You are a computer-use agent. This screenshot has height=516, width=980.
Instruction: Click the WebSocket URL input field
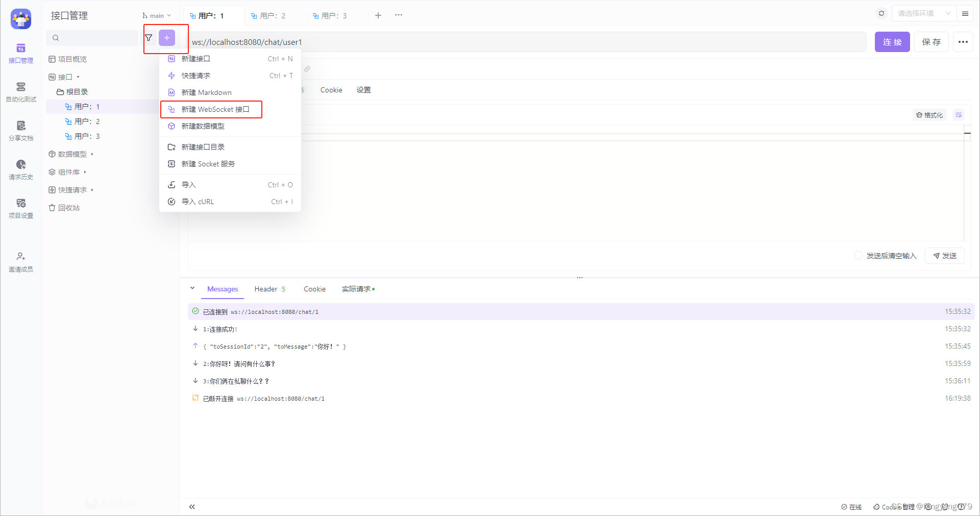click(527, 42)
